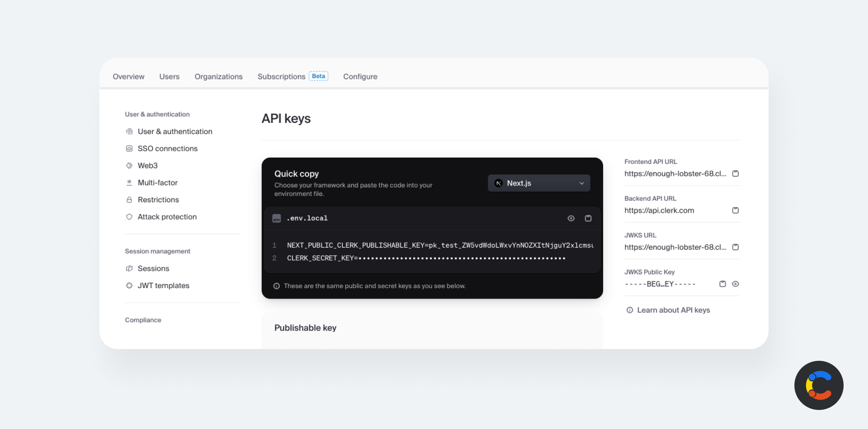
Task: Copy the Backend API URL
Action: [735, 210]
